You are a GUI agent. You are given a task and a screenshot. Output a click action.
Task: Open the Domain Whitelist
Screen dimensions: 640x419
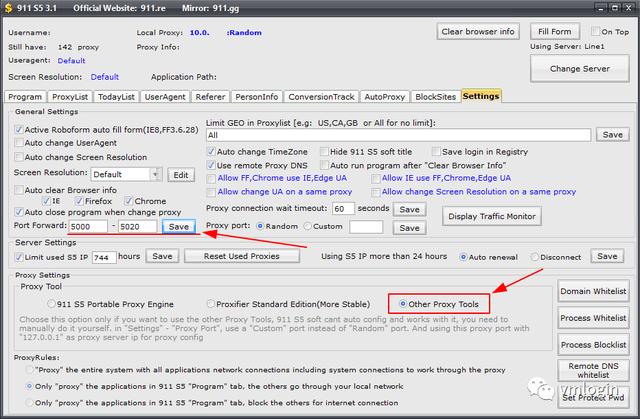click(x=594, y=294)
